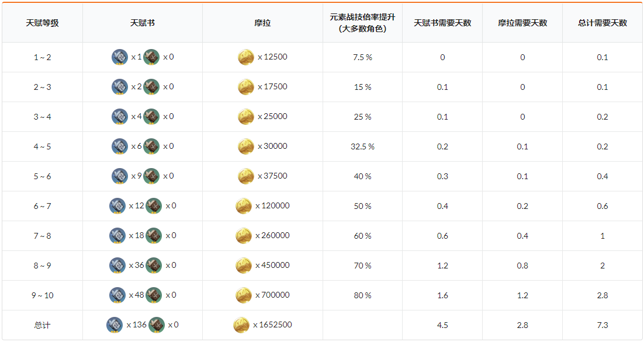Select the 4~5 talent level cell
644x342 pixels.
pyautogui.click(x=42, y=146)
